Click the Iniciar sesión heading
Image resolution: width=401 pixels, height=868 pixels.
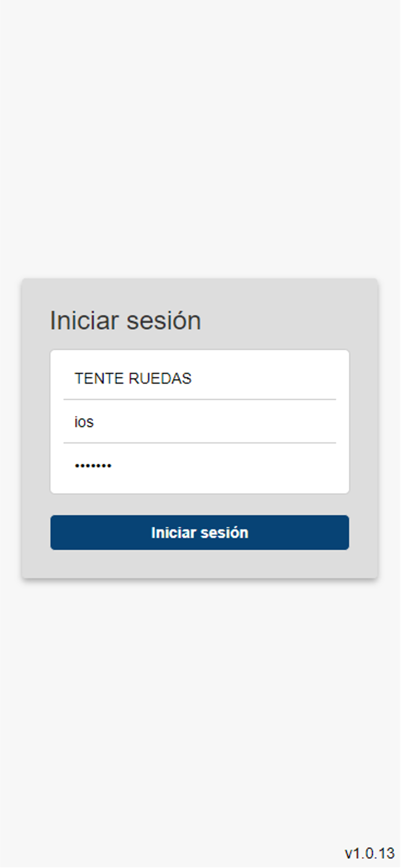pos(125,321)
